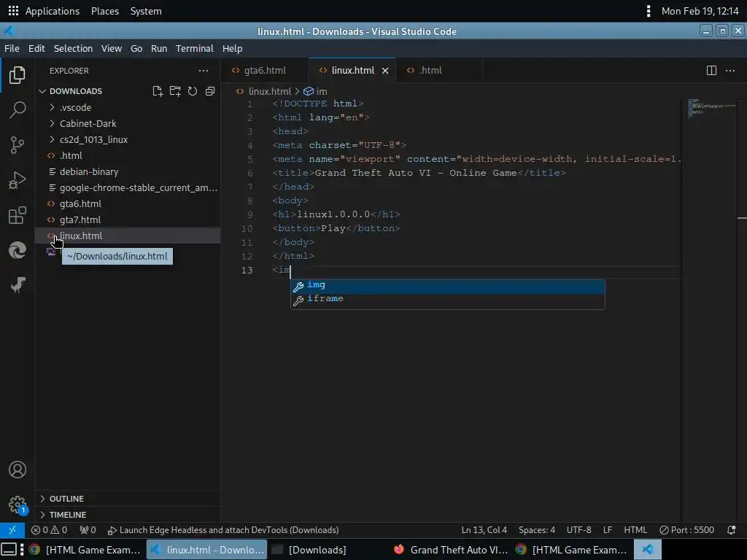Click the ports forwarded indicator in status bar

pyautogui.click(x=88, y=530)
